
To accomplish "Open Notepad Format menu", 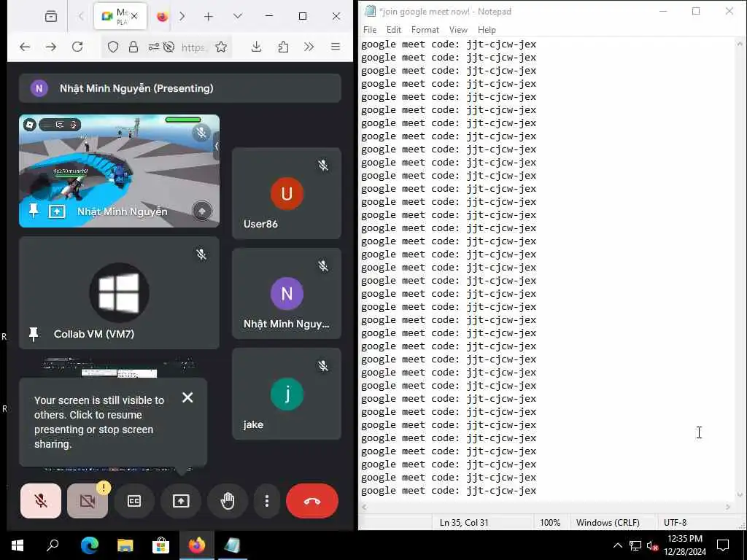I will click(x=425, y=29).
